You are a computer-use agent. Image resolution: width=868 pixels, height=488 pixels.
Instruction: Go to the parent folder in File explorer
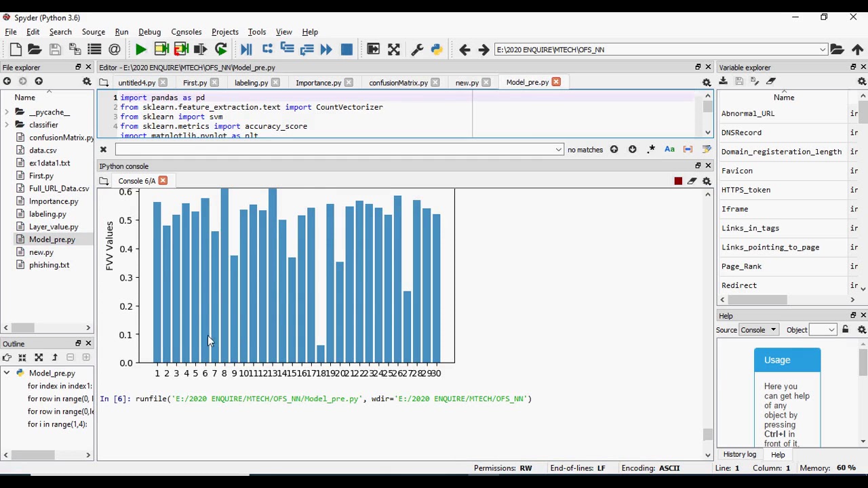coord(39,81)
